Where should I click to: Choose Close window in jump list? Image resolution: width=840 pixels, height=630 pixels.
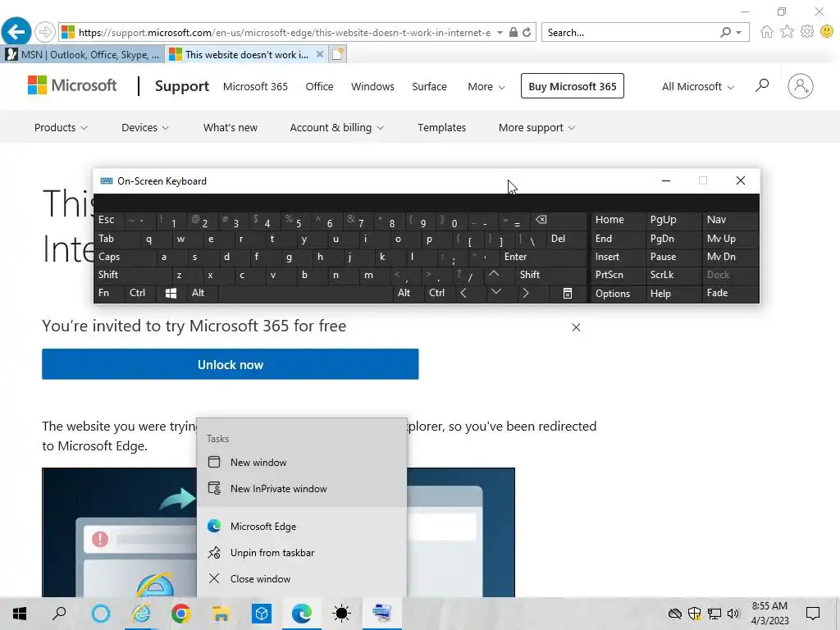pos(302,578)
